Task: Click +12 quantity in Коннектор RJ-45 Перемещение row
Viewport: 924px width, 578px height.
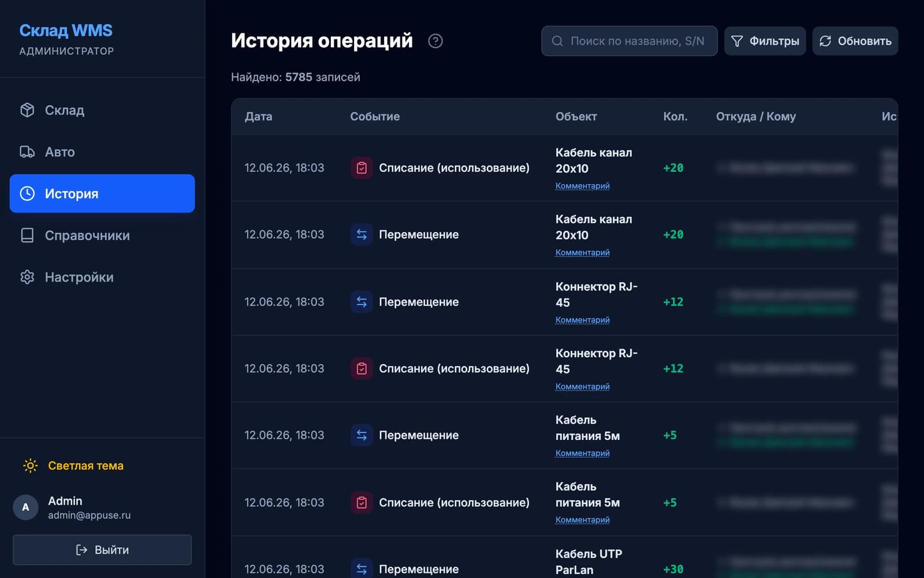Action: (673, 302)
